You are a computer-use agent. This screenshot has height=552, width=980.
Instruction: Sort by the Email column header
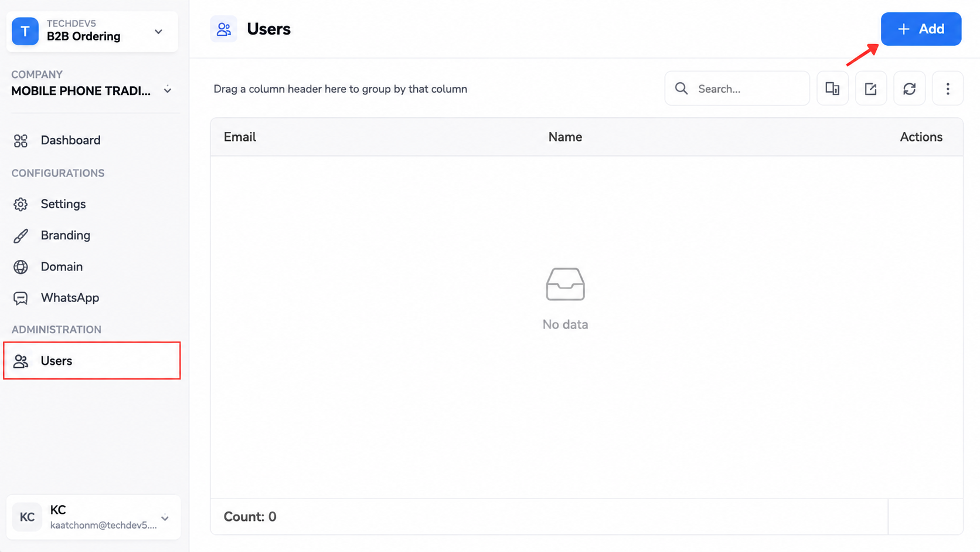[x=240, y=137]
